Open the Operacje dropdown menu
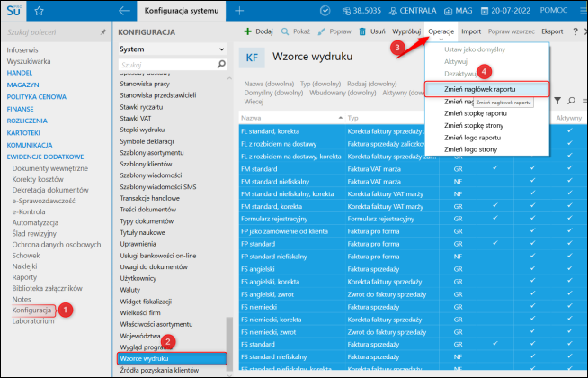The width and height of the screenshot is (588, 378). [441, 31]
